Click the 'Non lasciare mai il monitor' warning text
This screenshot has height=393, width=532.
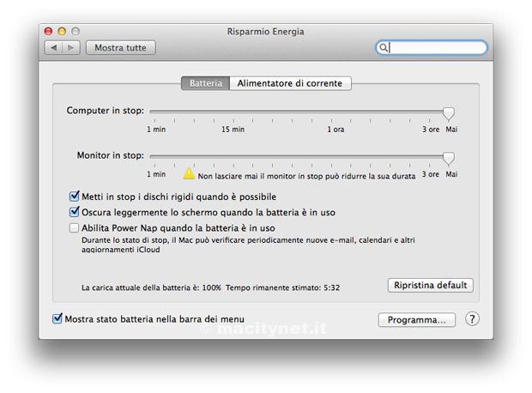pos(306,176)
